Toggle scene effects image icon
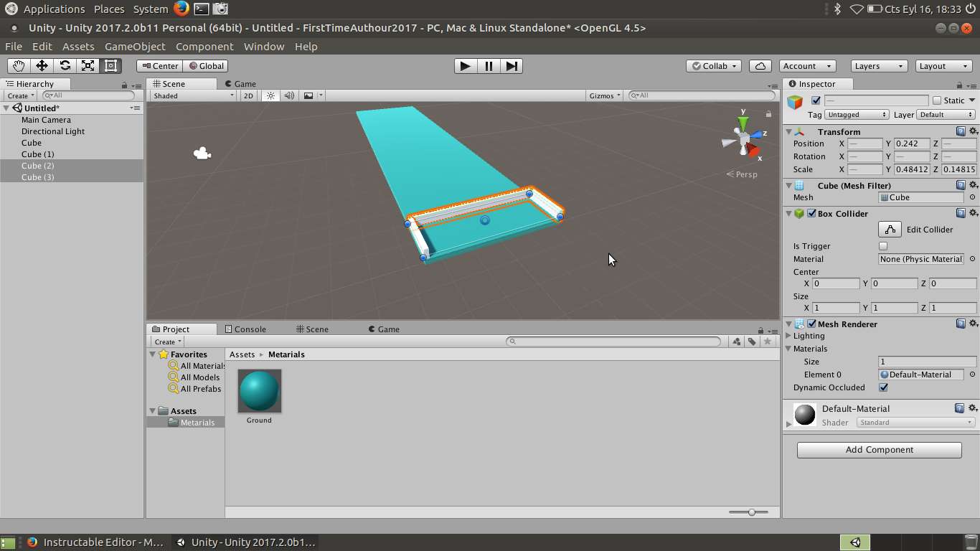The image size is (980, 551). click(308, 95)
